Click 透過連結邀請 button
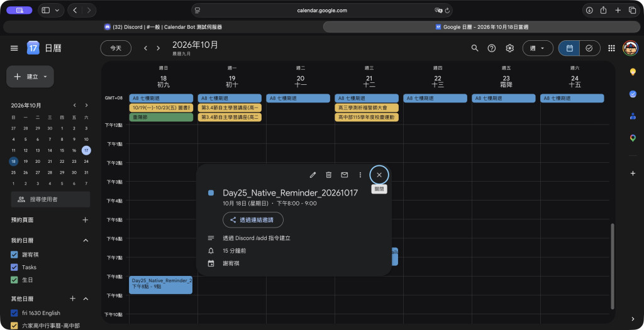This screenshot has width=644, height=330. pos(253,220)
